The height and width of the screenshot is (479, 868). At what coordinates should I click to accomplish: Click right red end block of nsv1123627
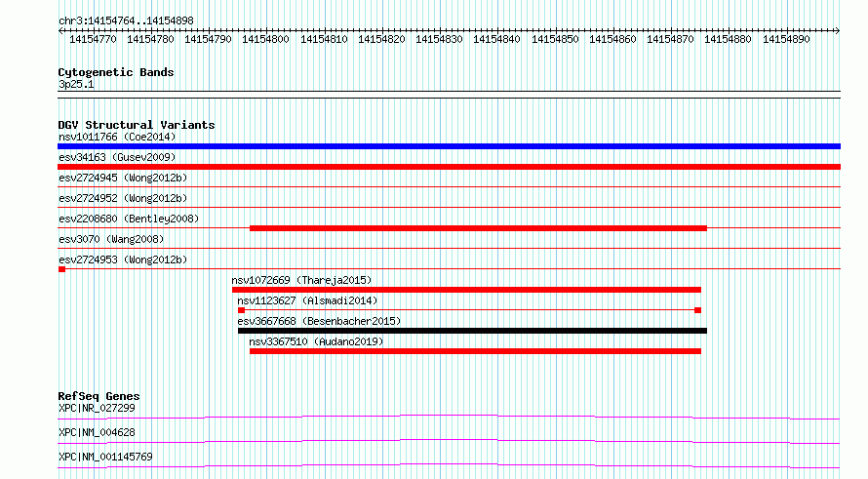point(697,310)
